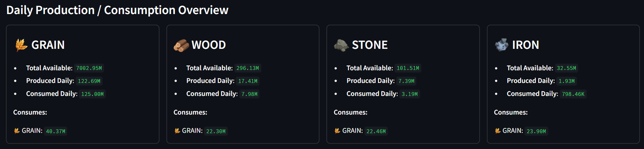Click the Daily Production / Consumption Overview heading
Screen dimensions: 644x149
tap(117, 10)
